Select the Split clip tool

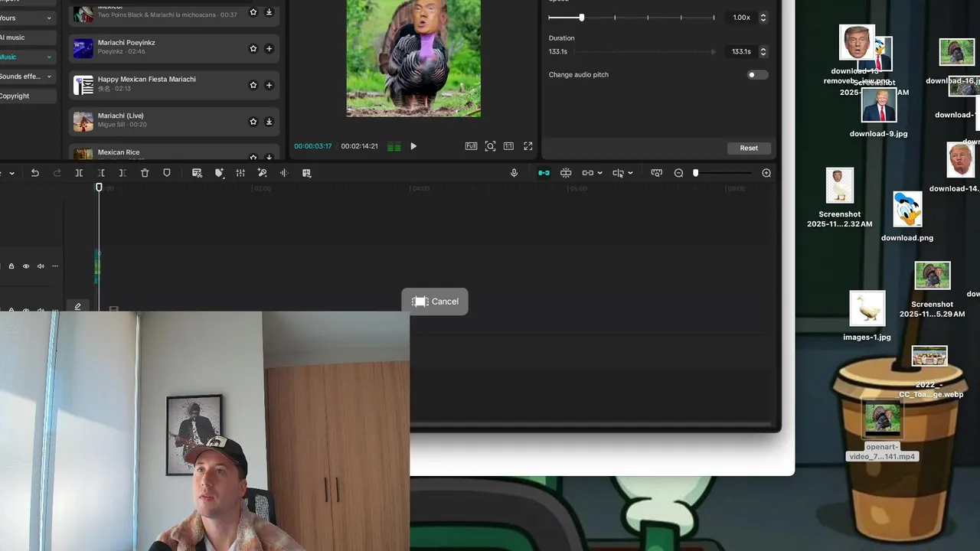click(x=79, y=173)
